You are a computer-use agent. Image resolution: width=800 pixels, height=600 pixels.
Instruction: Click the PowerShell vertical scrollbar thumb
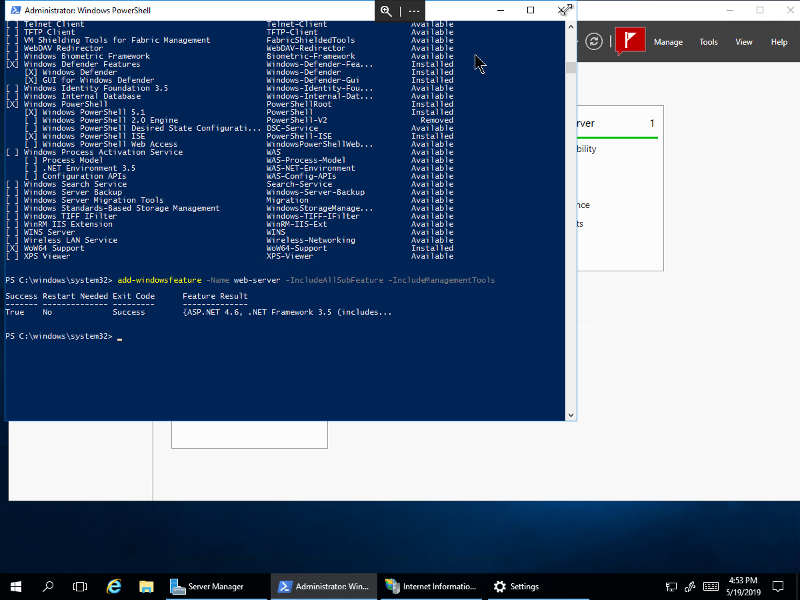point(571,67)
